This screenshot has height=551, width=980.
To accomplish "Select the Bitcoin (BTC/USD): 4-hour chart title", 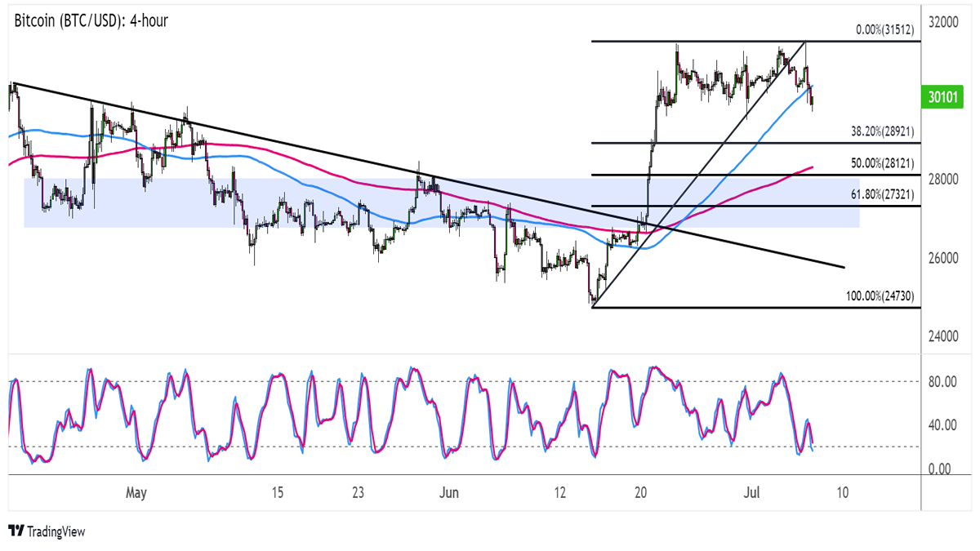I will coord(91,21).
